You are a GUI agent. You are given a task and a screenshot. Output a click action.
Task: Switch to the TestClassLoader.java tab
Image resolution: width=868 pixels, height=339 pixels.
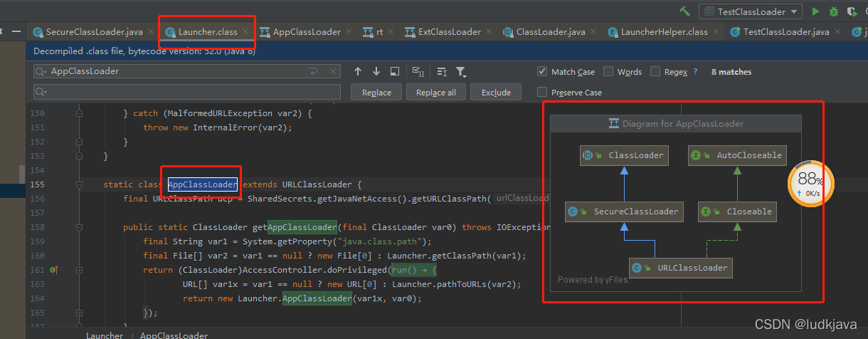tap(786, 32)
